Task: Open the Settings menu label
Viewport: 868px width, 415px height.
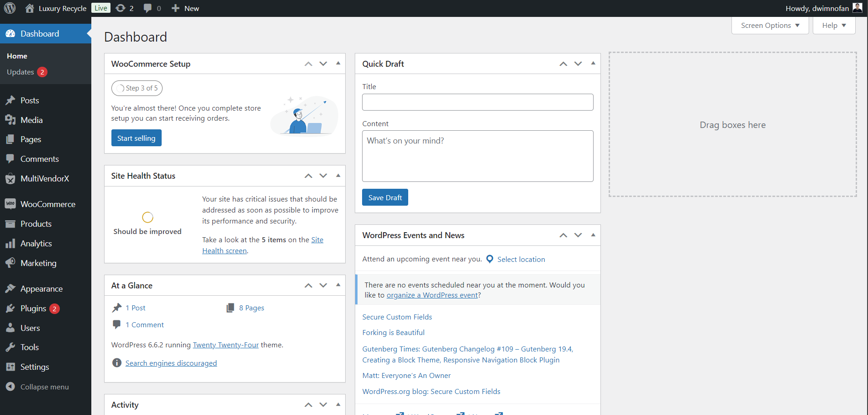Action: [x=35, y=367]
